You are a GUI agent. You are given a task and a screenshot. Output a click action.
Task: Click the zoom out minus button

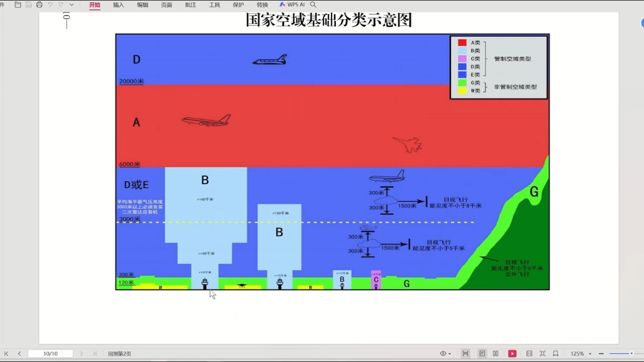coord(601,353)
